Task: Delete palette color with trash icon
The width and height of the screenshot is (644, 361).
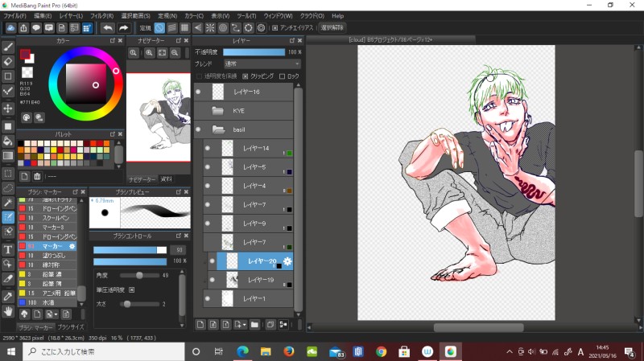Action: pos(37,176)
